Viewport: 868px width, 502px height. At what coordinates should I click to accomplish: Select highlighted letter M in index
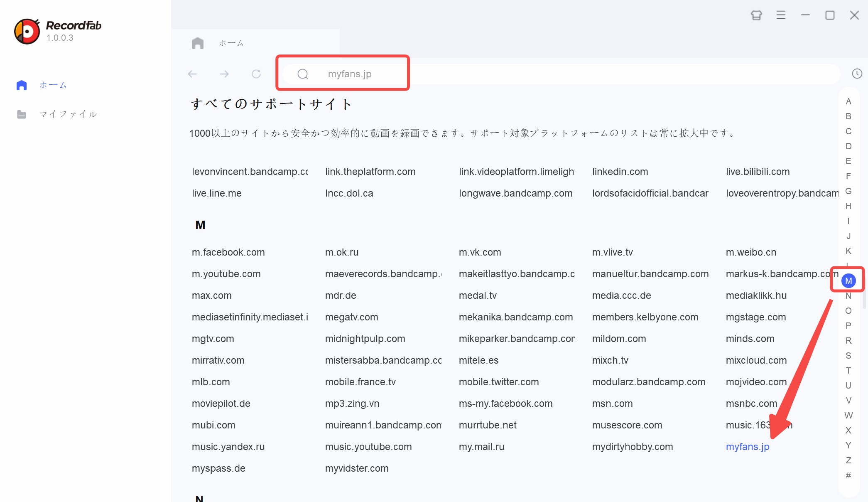pos(848,281)
